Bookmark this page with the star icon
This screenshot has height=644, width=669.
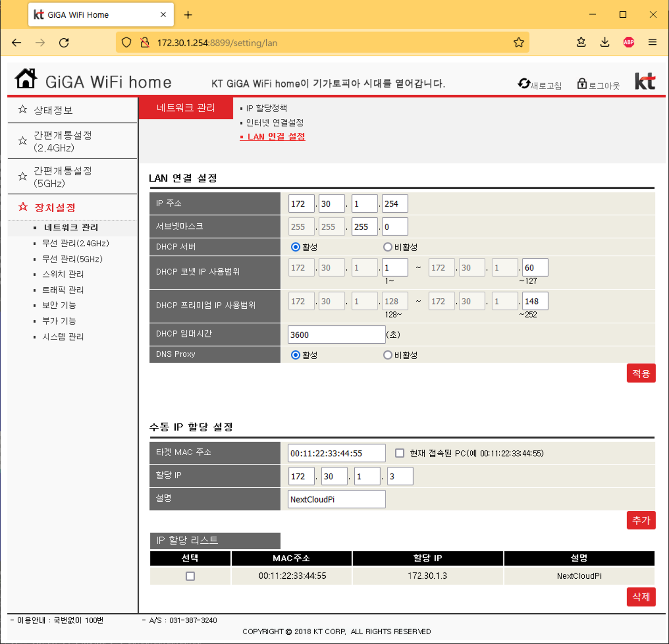(x=519, y=43)
